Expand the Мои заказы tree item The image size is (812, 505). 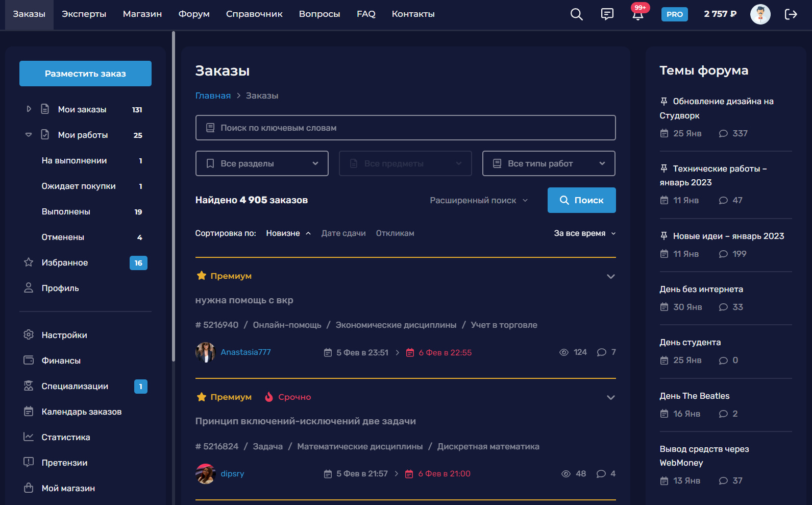29,109
